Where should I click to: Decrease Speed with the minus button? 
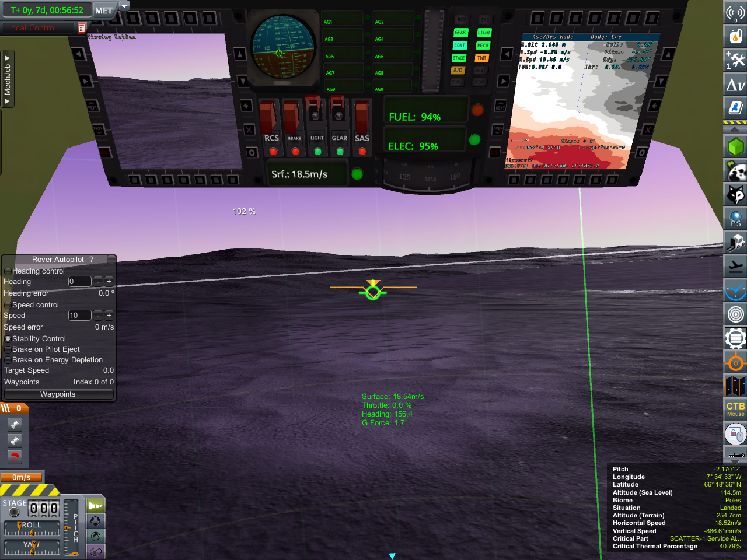click(98, 316)
